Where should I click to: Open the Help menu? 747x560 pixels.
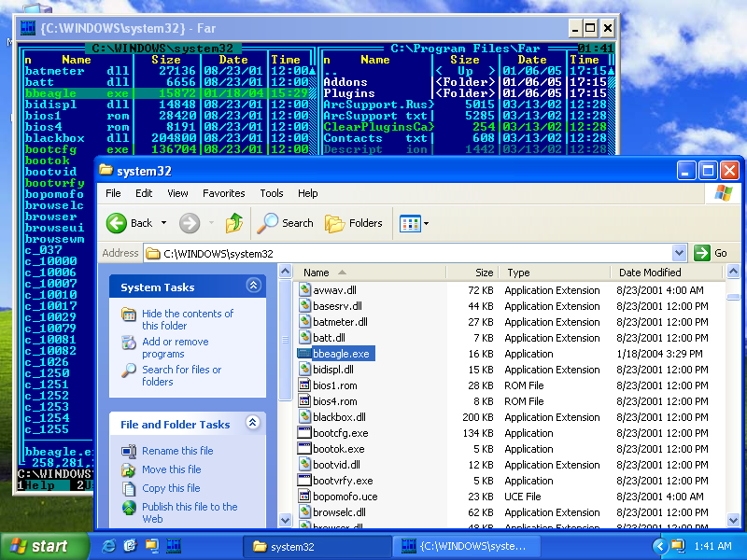point(308,193)
